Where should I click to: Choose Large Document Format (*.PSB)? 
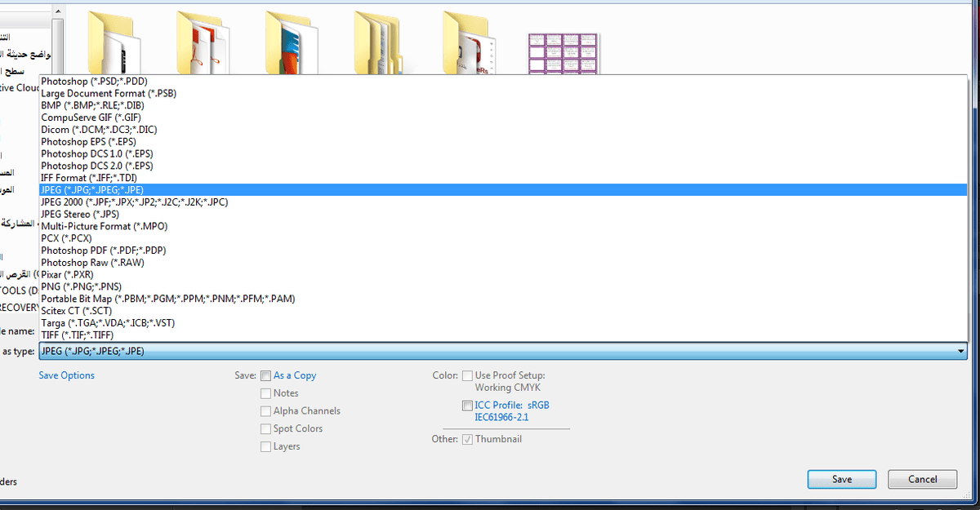pos(503,93)
